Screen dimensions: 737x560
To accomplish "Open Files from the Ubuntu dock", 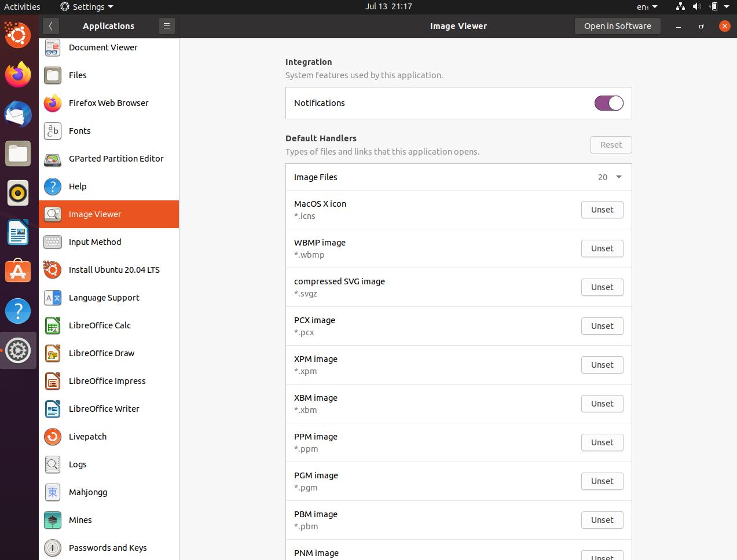I will (x=18, y=153).
